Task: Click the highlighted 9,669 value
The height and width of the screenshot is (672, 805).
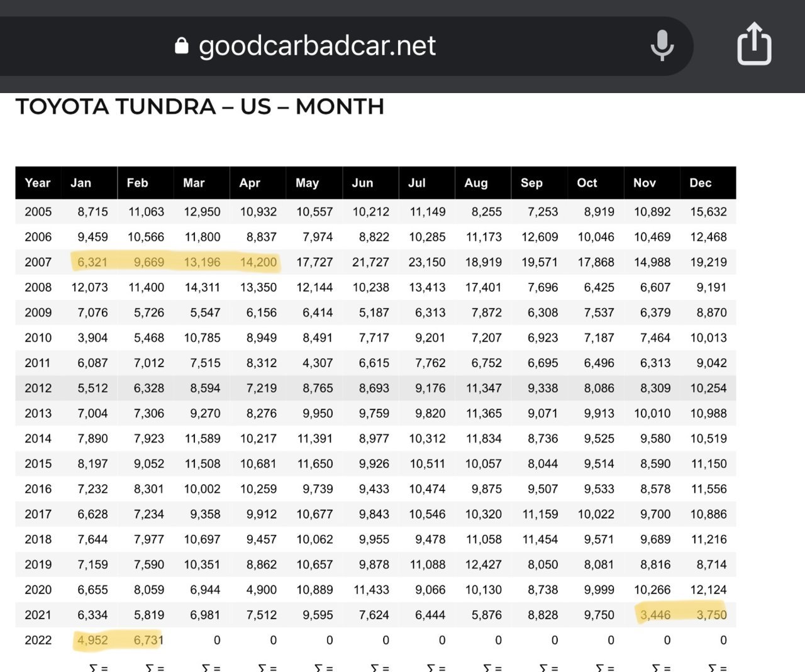Action: 149,262
